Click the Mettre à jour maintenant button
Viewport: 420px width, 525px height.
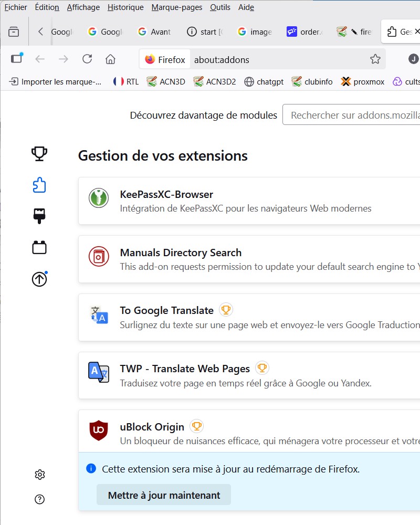pos(164,495)
